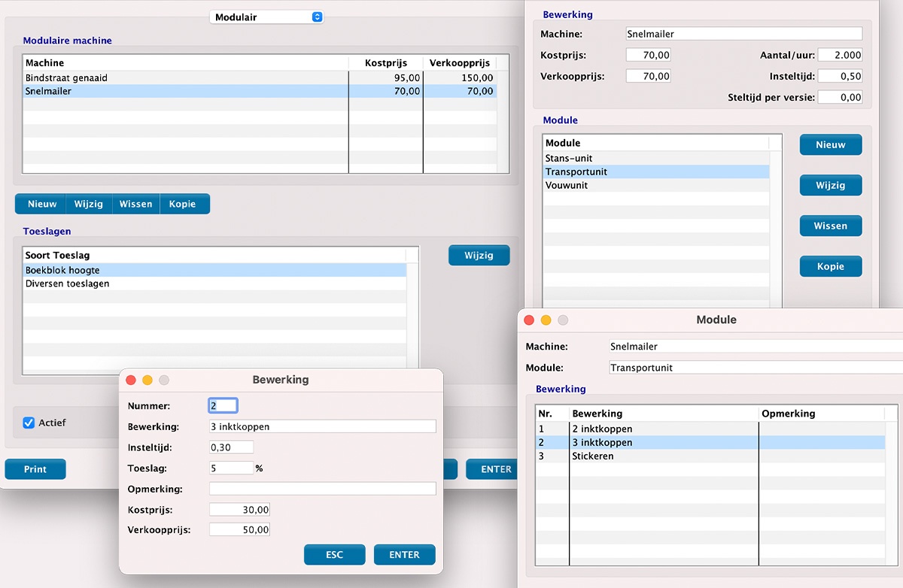Select Boekblok hoogte toeslag row
Viewport: 903px width, 588px height.
tap(215, 270)
